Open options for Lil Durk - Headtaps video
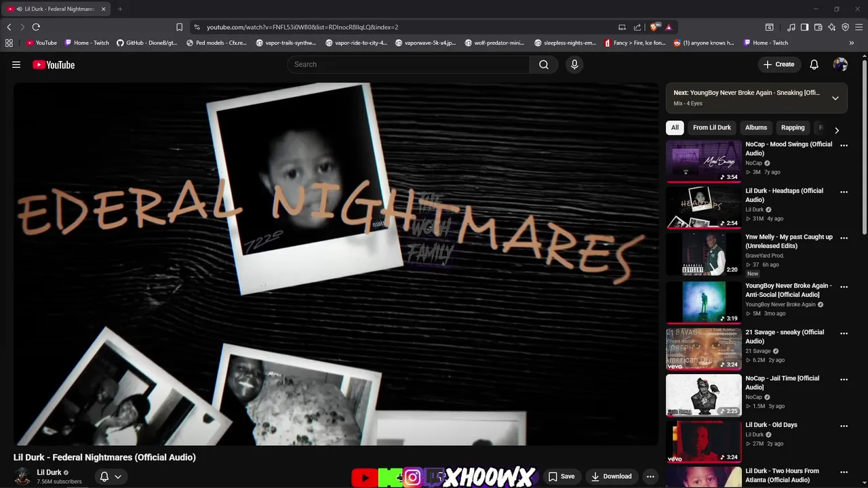 click(x=844, y=192)
